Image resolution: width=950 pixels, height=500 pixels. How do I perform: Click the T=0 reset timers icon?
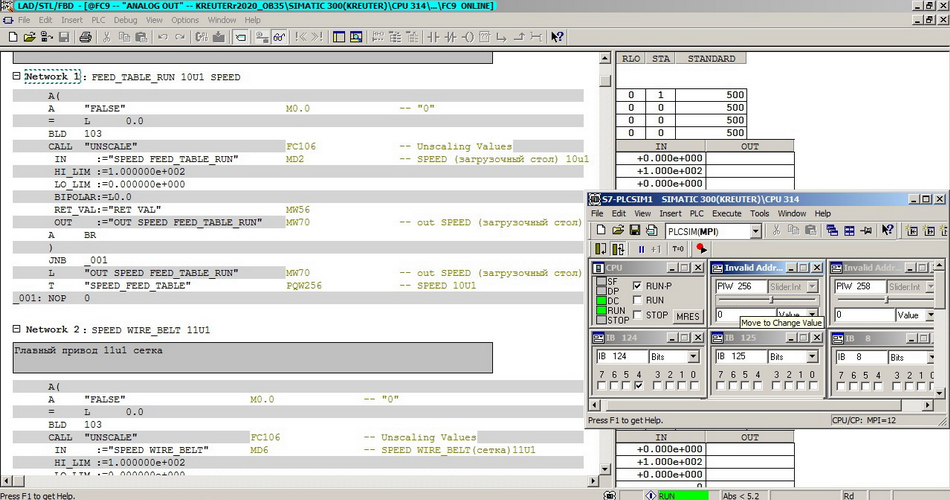[x=678, y=249]
